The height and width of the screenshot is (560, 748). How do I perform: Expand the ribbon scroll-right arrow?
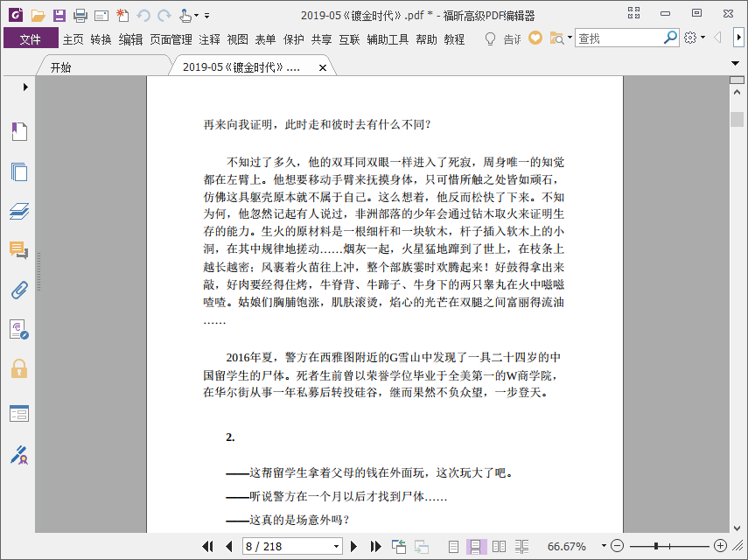point(738,38)
